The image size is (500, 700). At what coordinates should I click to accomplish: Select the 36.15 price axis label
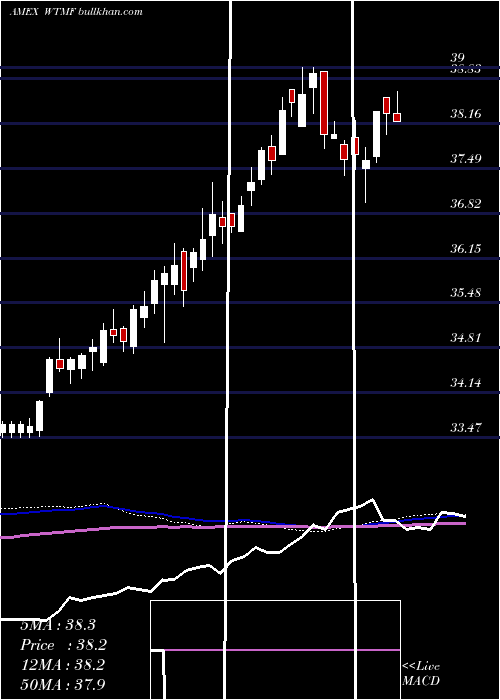pyautogui.click(x=466, y=249)
